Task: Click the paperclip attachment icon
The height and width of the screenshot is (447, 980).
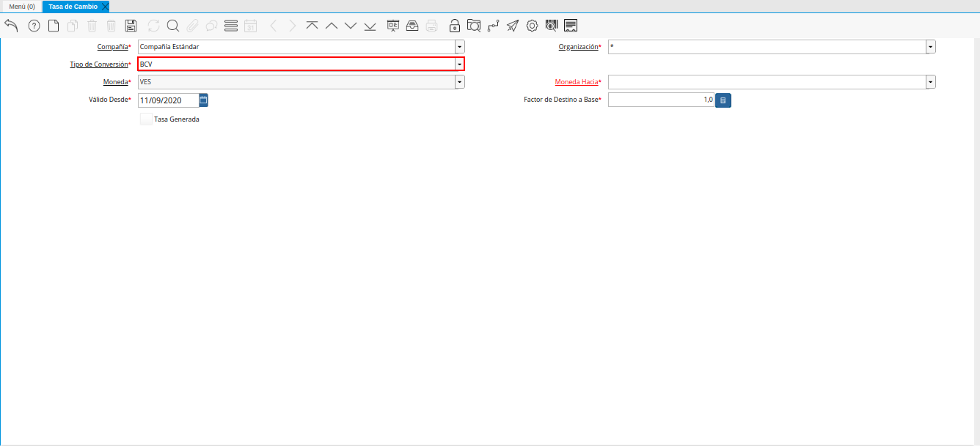Action: tap(192, 26)
